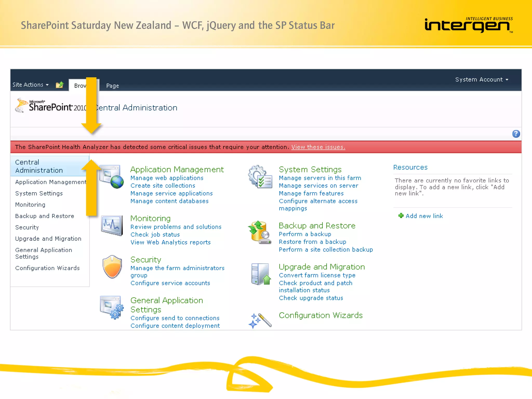The width and height of the screenshot is (532, 399).
Task: Click Configure content deployment link
Action: (x=175, y=326)
